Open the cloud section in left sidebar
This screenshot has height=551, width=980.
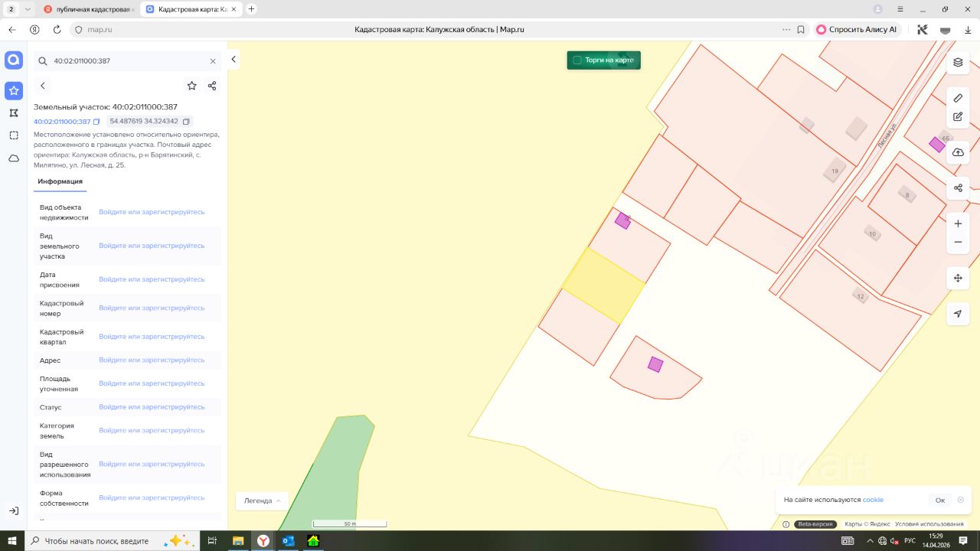point(14,158)
